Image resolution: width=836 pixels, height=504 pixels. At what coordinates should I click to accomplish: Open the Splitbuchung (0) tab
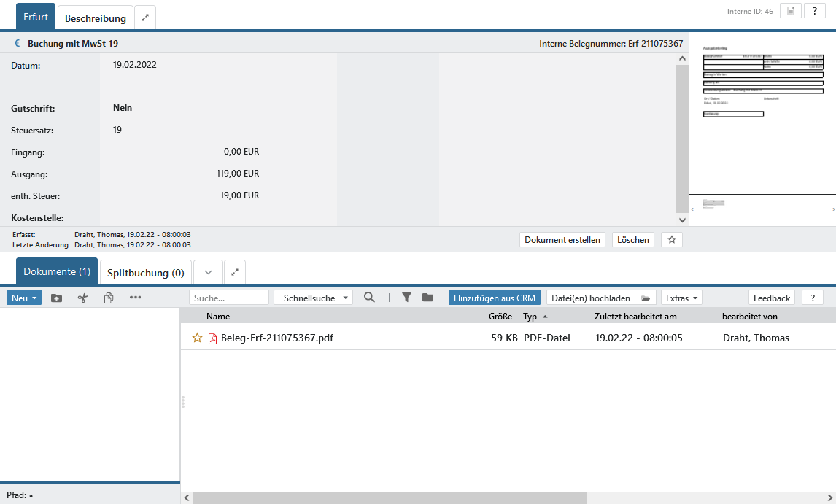point(146,273)
